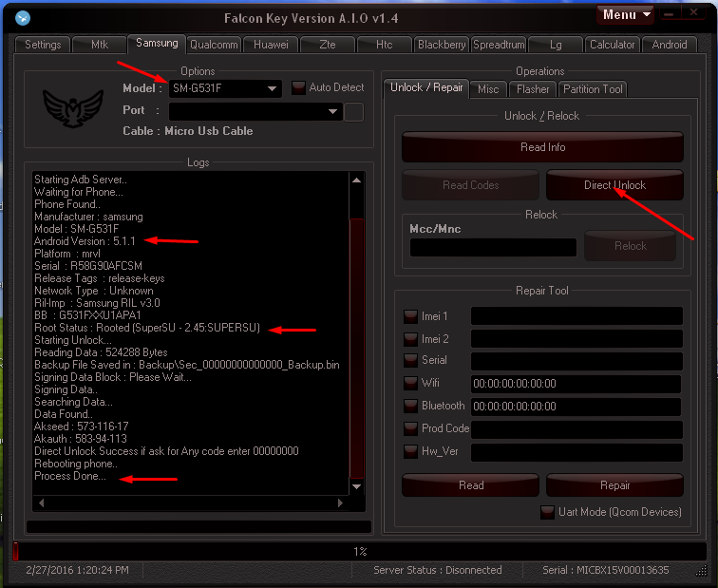The height and width of the screenshot is (588, 718).
Task: Click the logs vertical scrollbar thumb
Action: pos(357,348)
